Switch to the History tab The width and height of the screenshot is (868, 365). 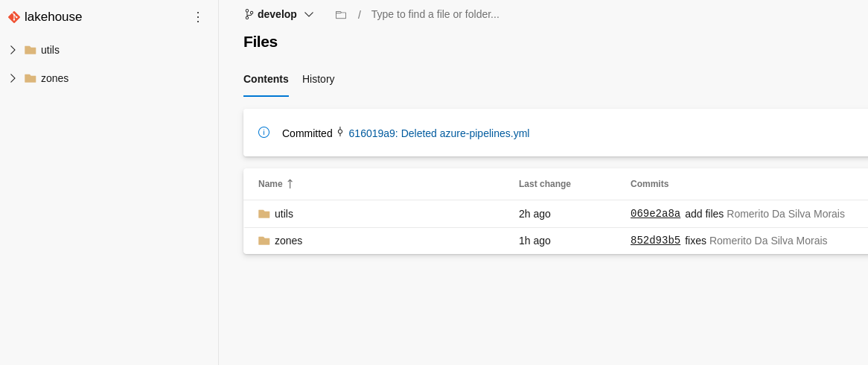[318, 79]
